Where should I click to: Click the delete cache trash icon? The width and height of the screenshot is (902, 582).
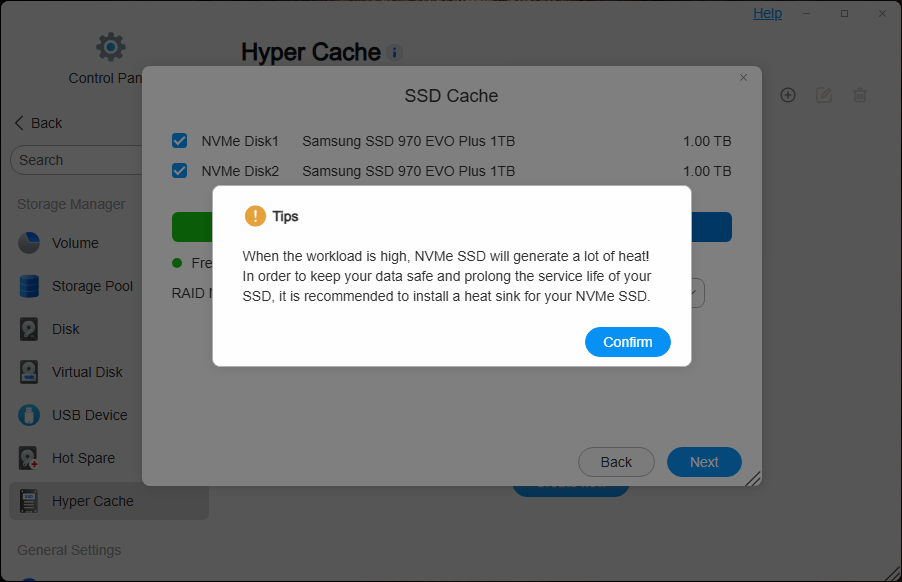(x=860, y=95)
